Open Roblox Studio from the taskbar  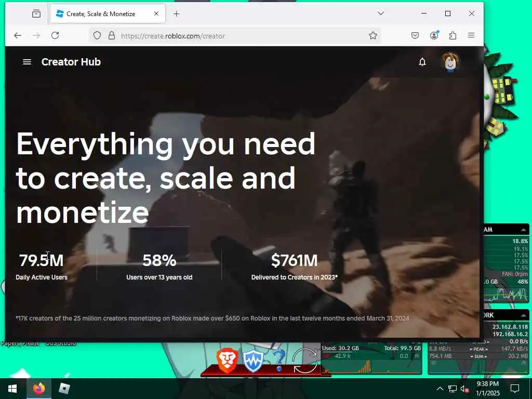64,389
